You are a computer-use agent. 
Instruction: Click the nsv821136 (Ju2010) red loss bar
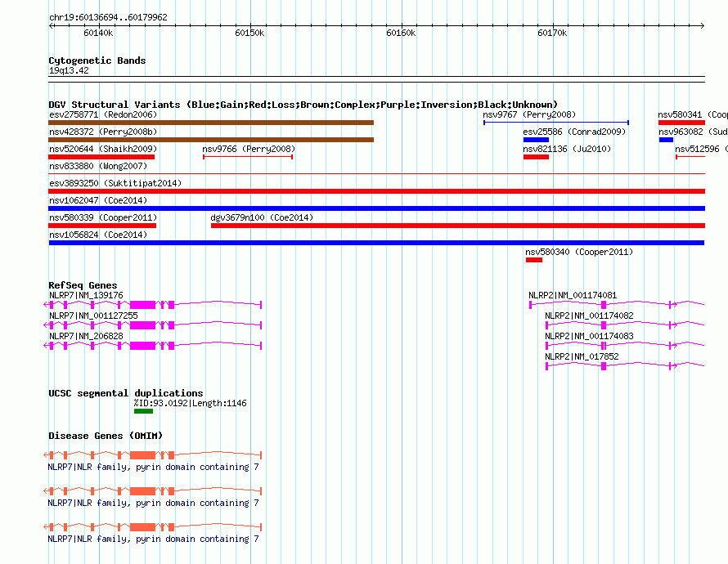(537, 157)
